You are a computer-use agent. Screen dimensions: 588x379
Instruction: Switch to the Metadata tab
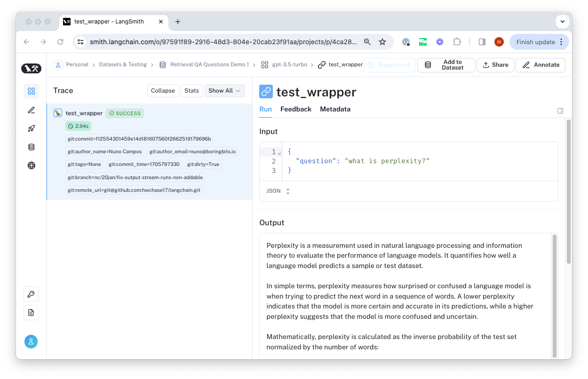335,109
